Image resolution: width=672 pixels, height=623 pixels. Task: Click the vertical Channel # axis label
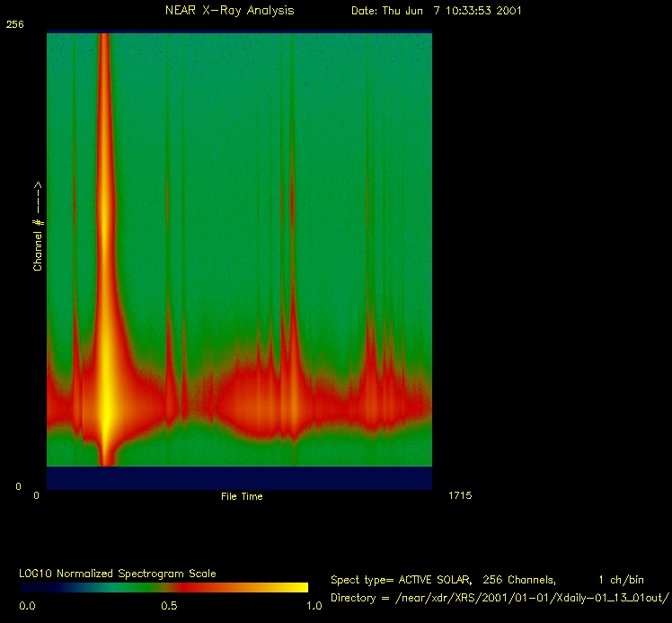coord(38,226)
